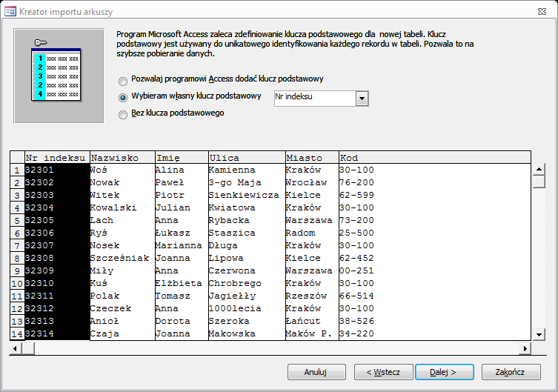The image size is (558, 392).
Task: Click postal code cell '00-251'
Action: point(435,270)
